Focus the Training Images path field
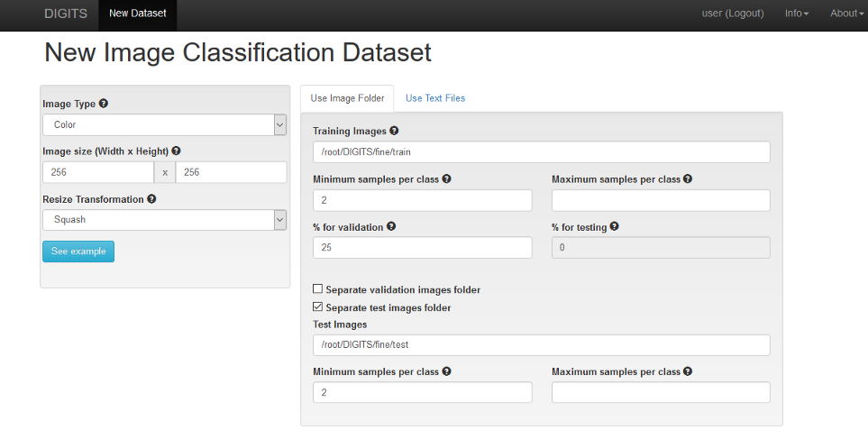Screen dimensions: 868x439 click(x=541, y=152)
